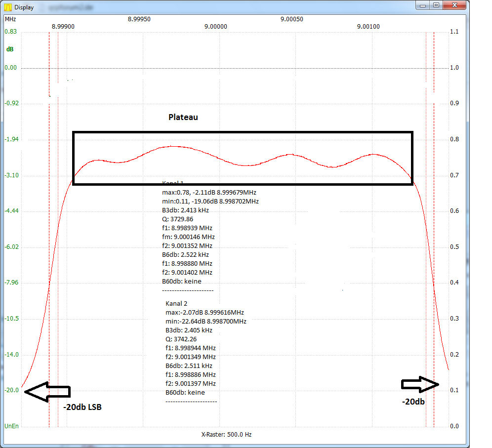This screenshot has height=448, width=492.
Task: Click the Display application icon in title bar
Action: tap(7, 7)
